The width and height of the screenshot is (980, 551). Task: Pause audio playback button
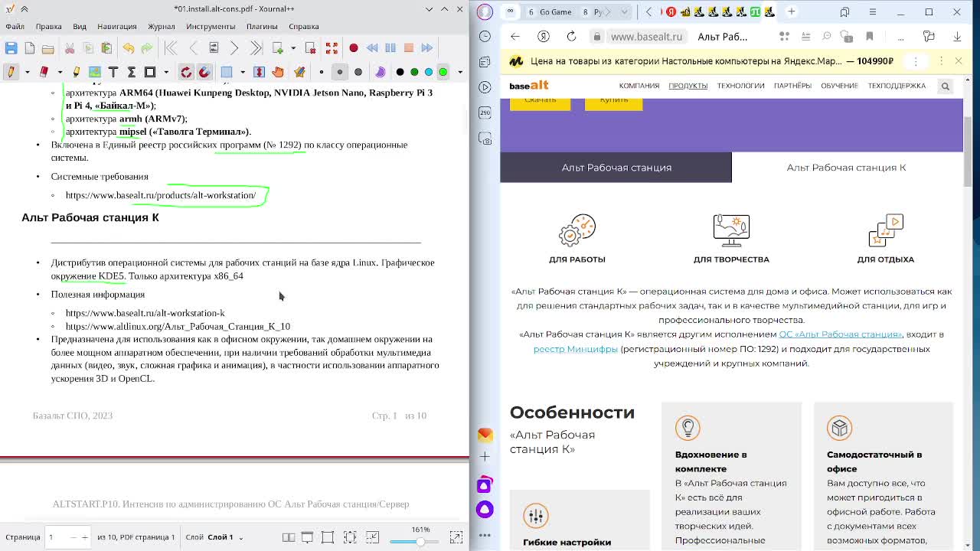coord(390,48)
